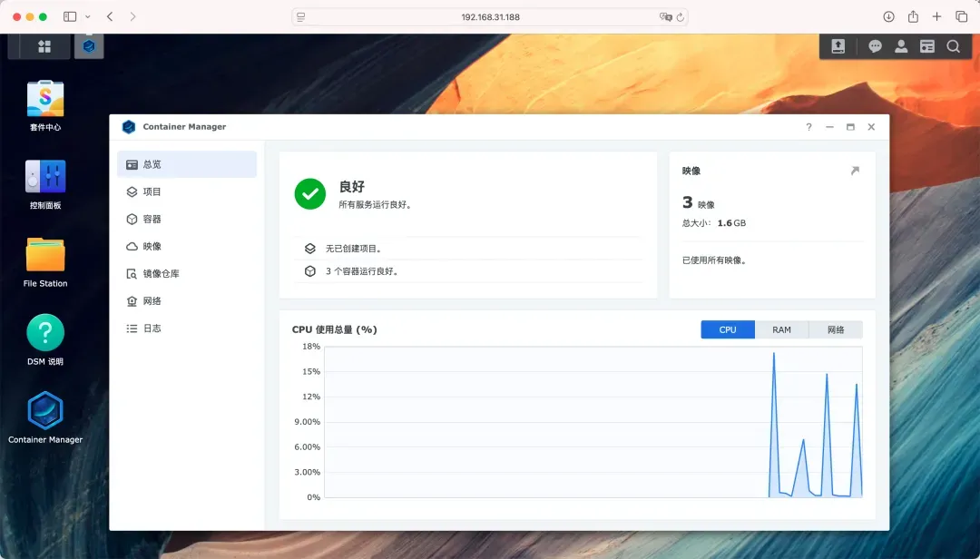Open the DSM widgets panel icon
Image resolution: width=980 pixels, height=559 pixels.
(927, 46)
